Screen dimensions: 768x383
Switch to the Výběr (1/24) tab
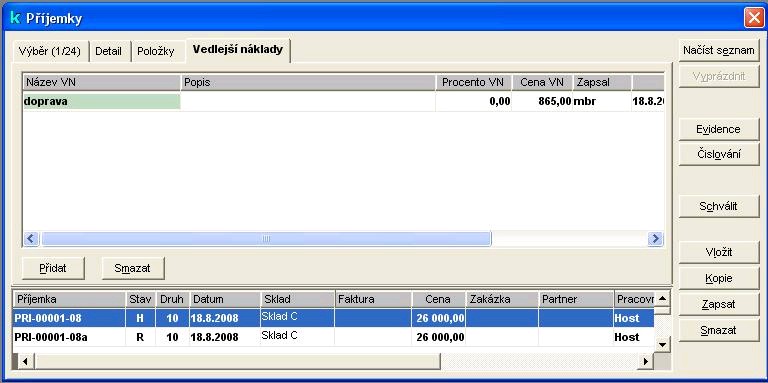pyautogui.click(x=50, y=51)
